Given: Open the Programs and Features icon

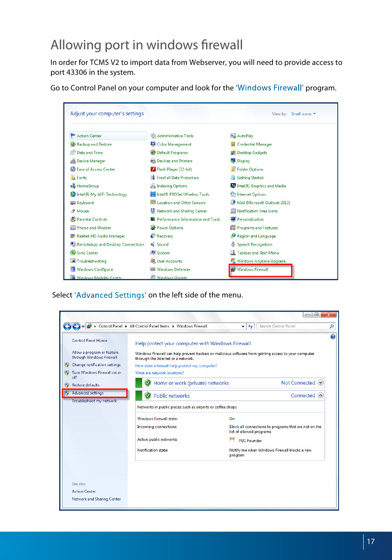Looking at the screenshot, I should click(x=233, y=228).
